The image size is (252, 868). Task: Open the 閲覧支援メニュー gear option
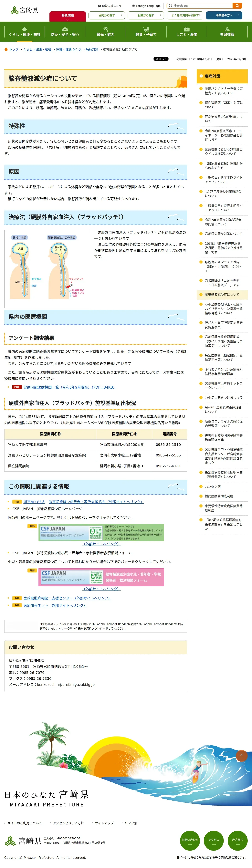[x=111, y=6]
